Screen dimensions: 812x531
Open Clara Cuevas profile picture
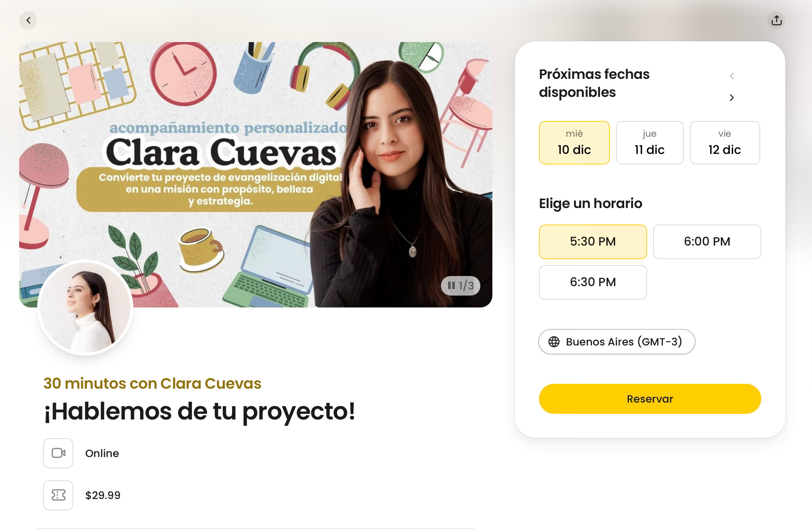(85, 308)
